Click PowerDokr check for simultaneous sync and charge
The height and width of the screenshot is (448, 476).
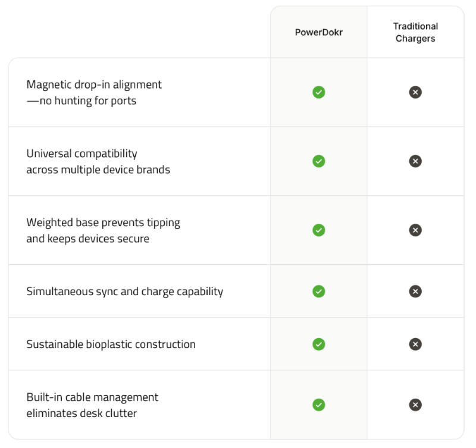click(x=319, y=292)
